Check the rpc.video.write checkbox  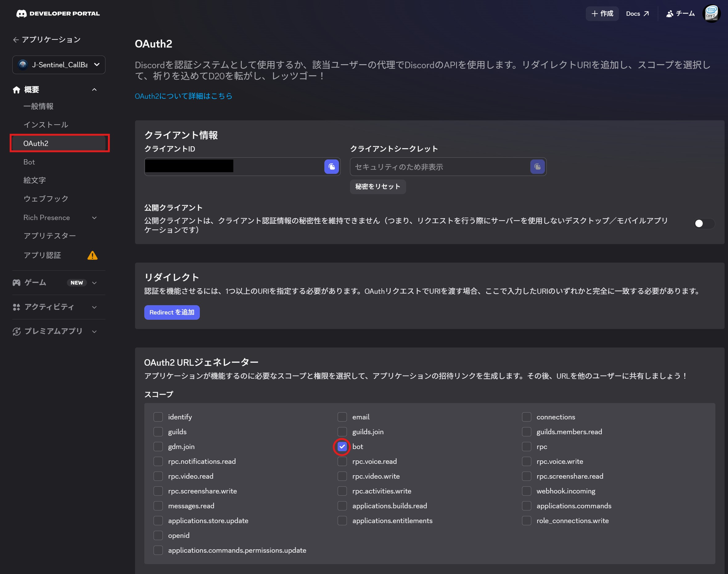pyautogui.click(x=342, y=476)
